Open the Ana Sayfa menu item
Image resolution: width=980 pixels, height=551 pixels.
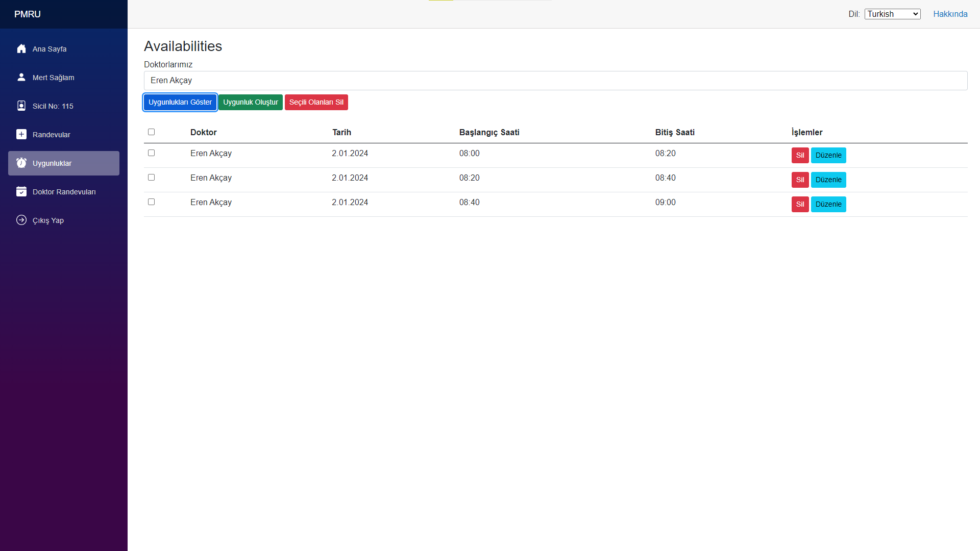pos(64,49)
